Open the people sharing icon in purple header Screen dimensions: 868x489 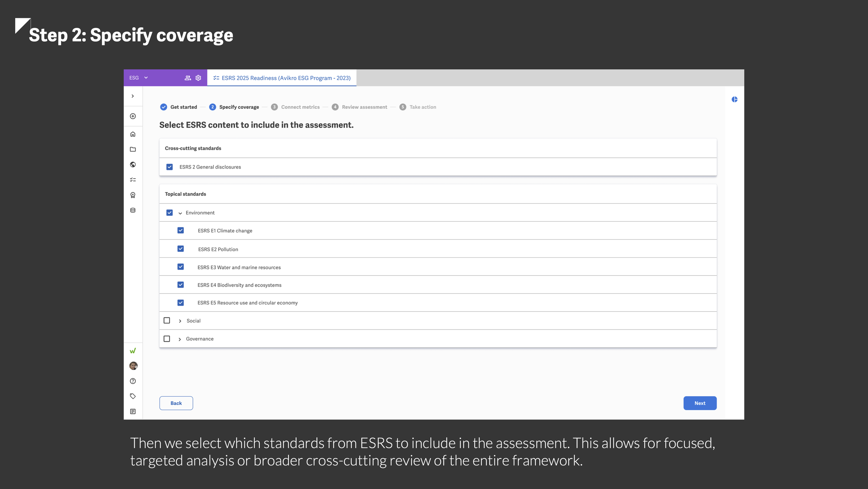click(187, 78)
